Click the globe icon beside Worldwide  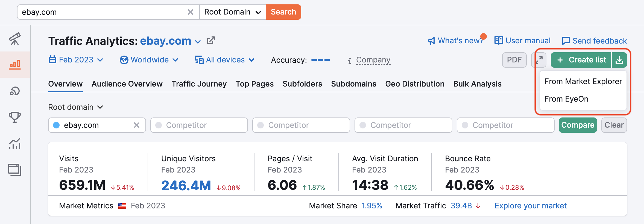coord(124,60)
